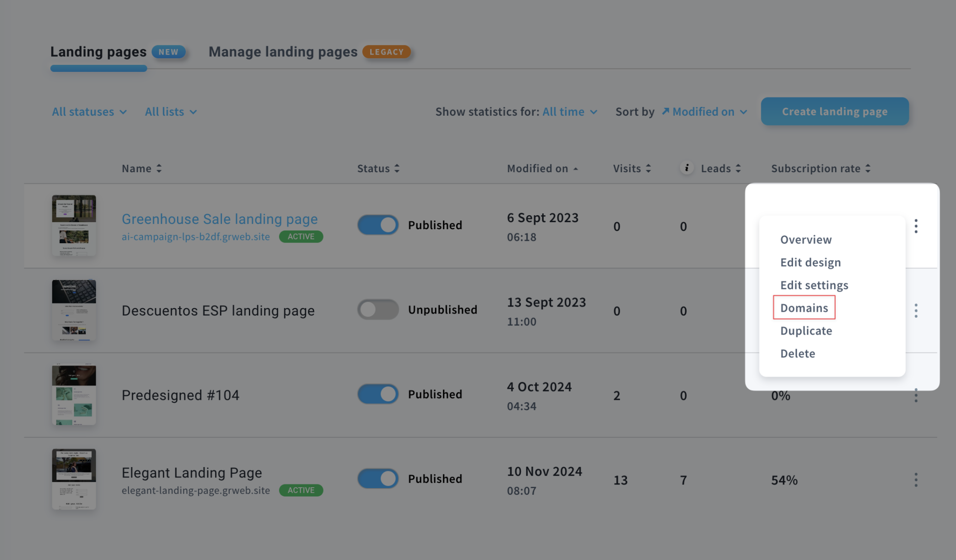Publish the Descuentos ESP landing page

tap(377, 309)
